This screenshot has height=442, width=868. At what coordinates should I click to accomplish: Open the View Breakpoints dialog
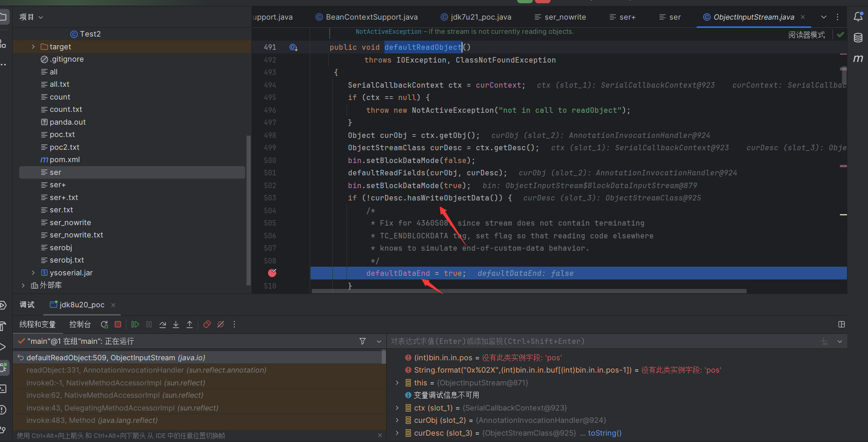click(207, 324)
